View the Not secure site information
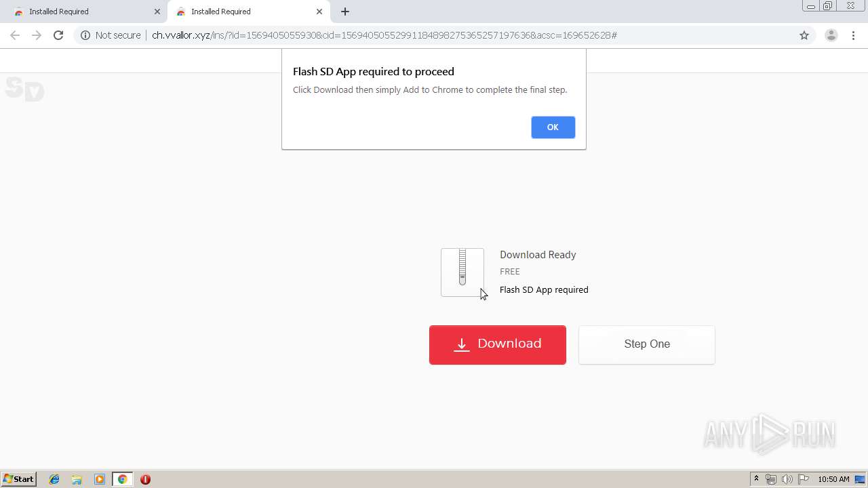Image resolution: width=868 pixels, height=488 pixels. 111,35
